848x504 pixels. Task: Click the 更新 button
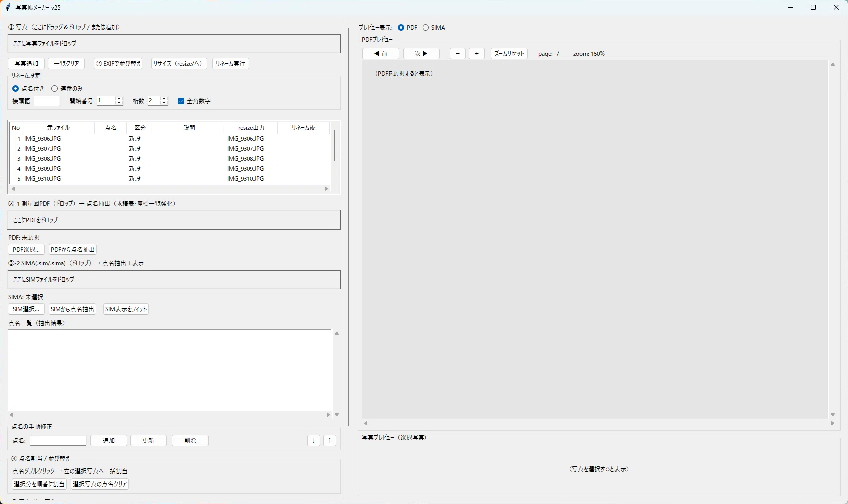148,441
